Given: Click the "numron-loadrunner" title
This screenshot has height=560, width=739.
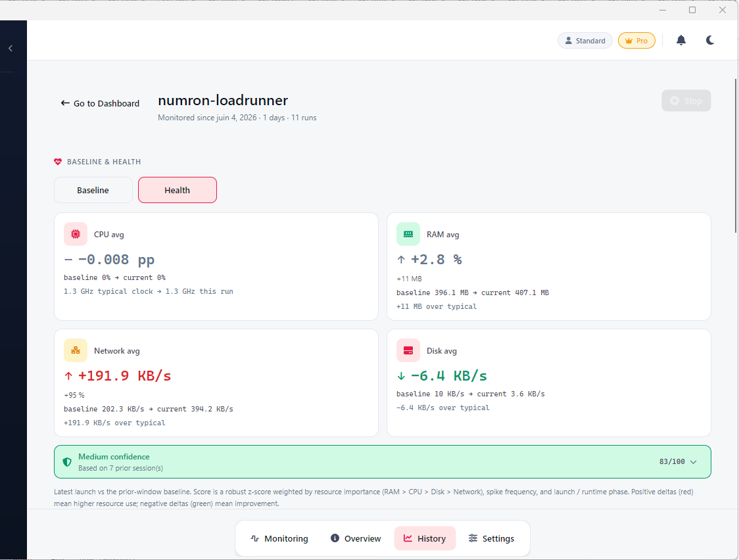Looking at the screenshot, I should click(x=223, y=101).
